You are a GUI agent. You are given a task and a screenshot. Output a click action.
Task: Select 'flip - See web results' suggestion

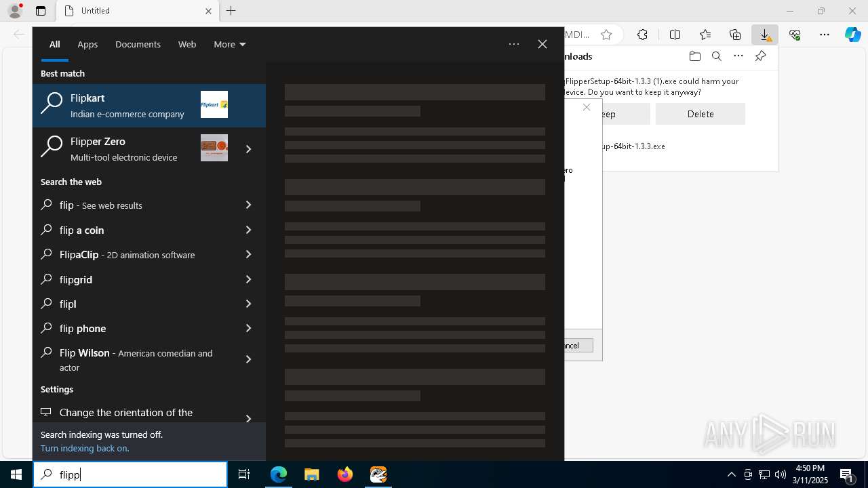(x=133, y=205)
